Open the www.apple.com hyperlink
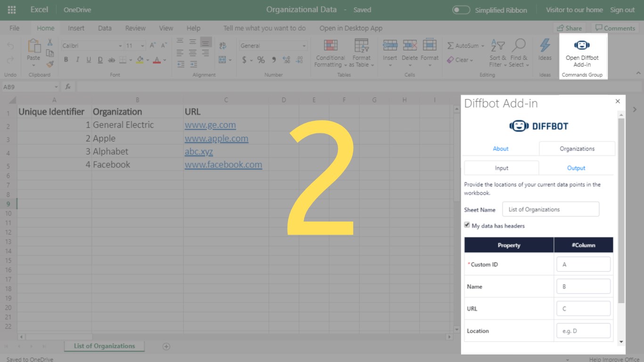 click(x=216, y=138)
